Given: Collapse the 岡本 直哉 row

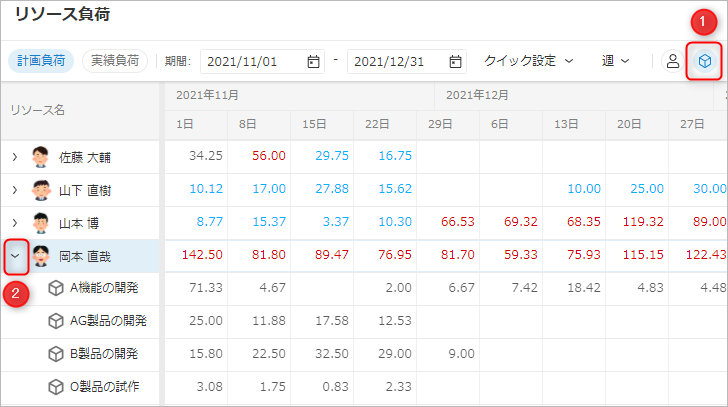Looking at the screenshot, I should coord(15,255).
